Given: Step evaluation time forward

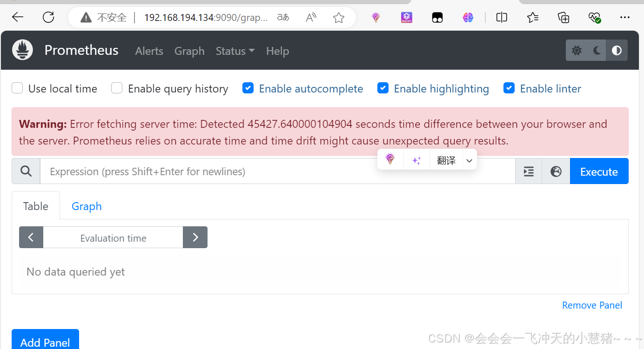Looking at the screenshot, I should [x=195, y=237].
